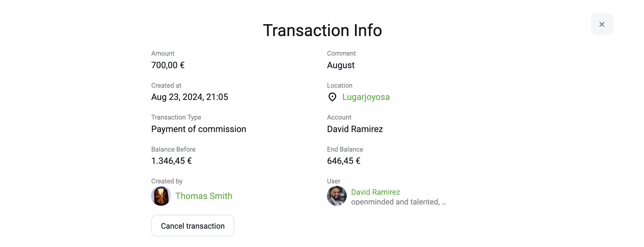Click the August comment text
Viewport: 644px width, 247px height.
coord(341,65)
